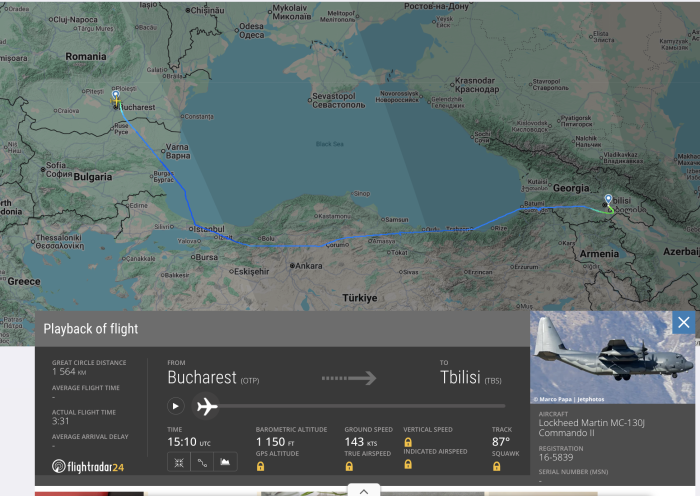
Task: Click the airplane marker on playback timeline
Action: click(207, 406)
